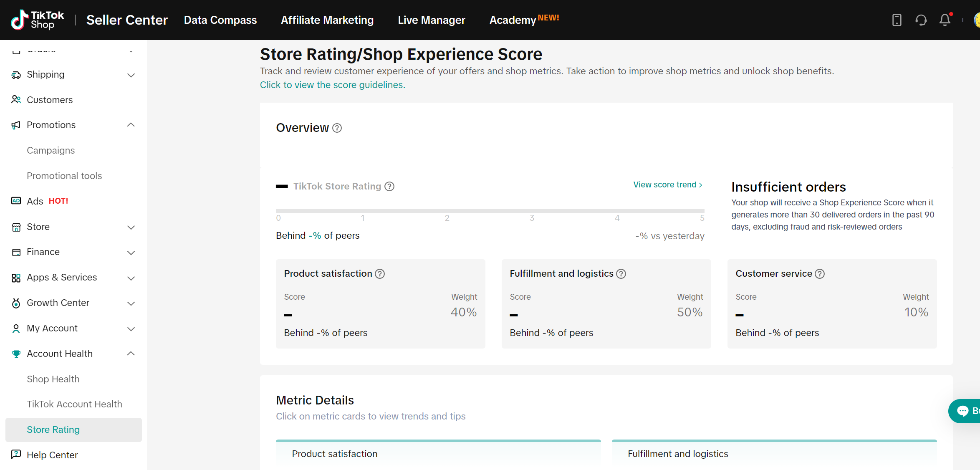Click Product satisfaction help icon
This screenshot has width=980, height=470.
[x=380, y=274]
